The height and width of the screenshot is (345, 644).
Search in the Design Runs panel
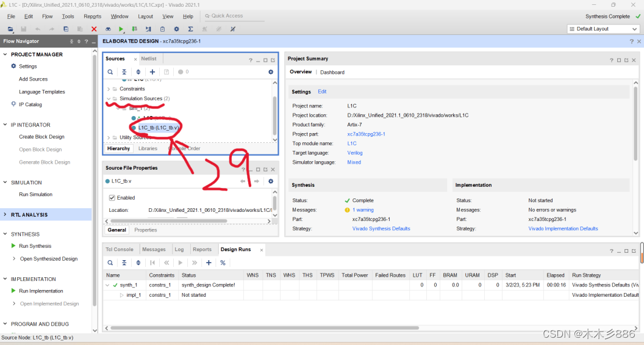click(110, 263)
